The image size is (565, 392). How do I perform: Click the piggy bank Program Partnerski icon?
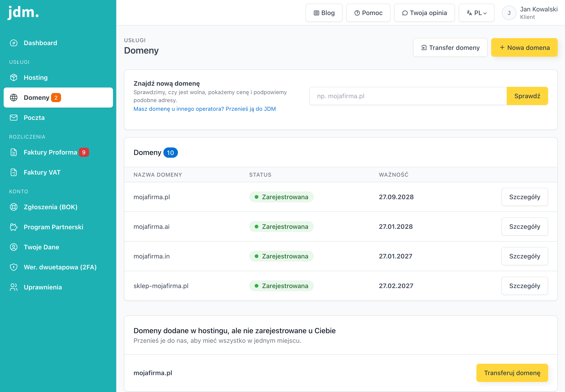(14, 227)
